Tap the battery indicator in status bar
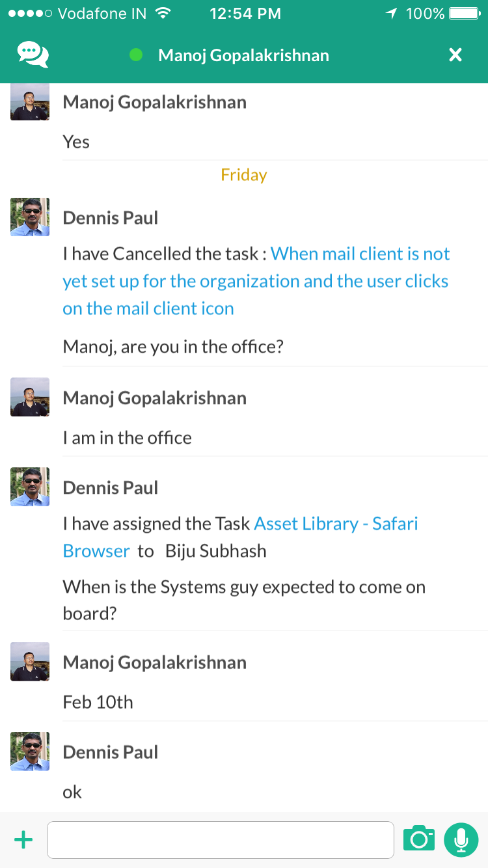Viewport: 488px width, 868px height. (465, 14)
